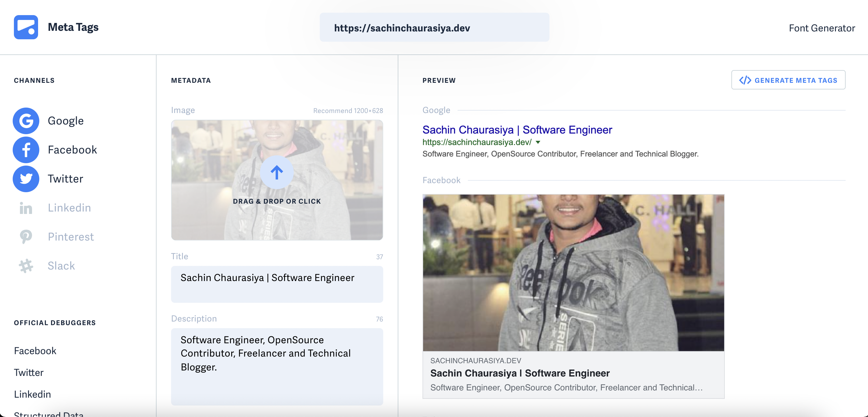Focus the Title text field
This screenshot has height=417, width=868.
coord(277,284)
